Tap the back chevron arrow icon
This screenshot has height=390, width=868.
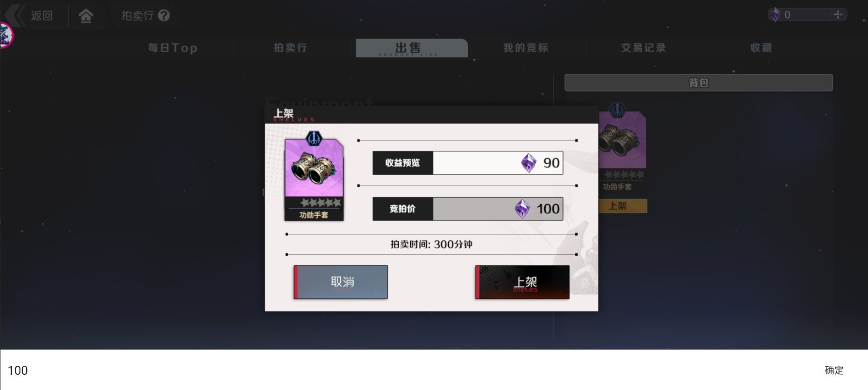click(x=15, y=15)
